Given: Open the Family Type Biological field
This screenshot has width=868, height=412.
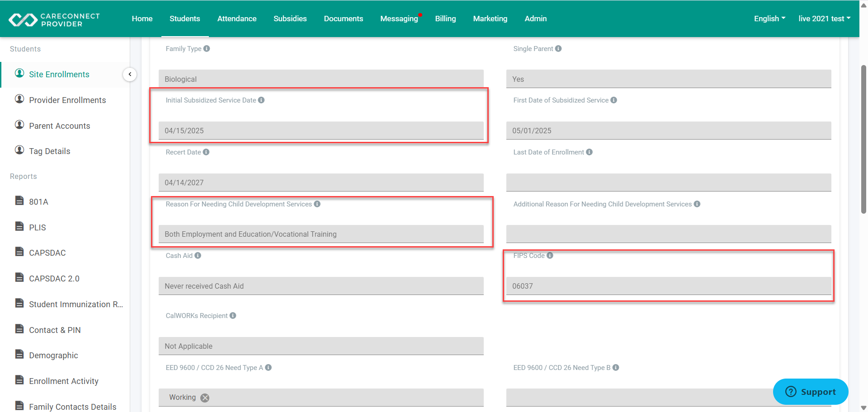Looking at the screenshot, I should pyautogui.click(x=321, y=79).
